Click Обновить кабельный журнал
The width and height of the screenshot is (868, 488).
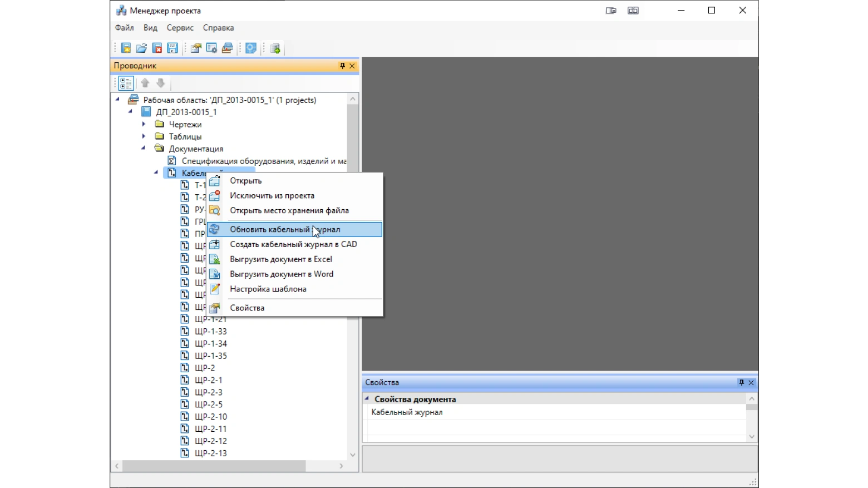tap(295, 229)
